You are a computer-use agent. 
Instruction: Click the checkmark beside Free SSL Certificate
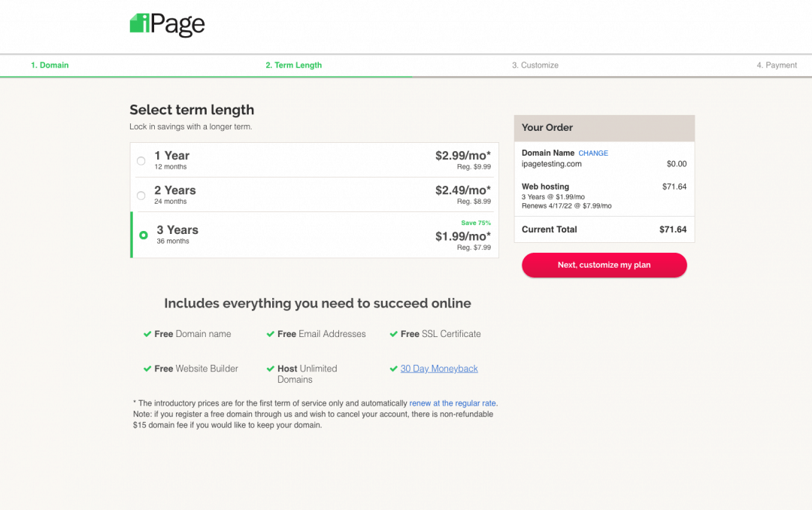coord(394,334)
